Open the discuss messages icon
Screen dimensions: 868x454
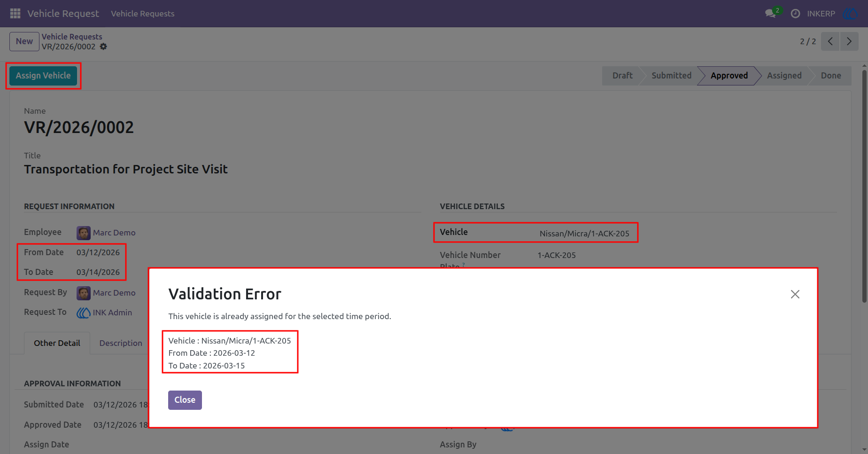tap(770, 14)
